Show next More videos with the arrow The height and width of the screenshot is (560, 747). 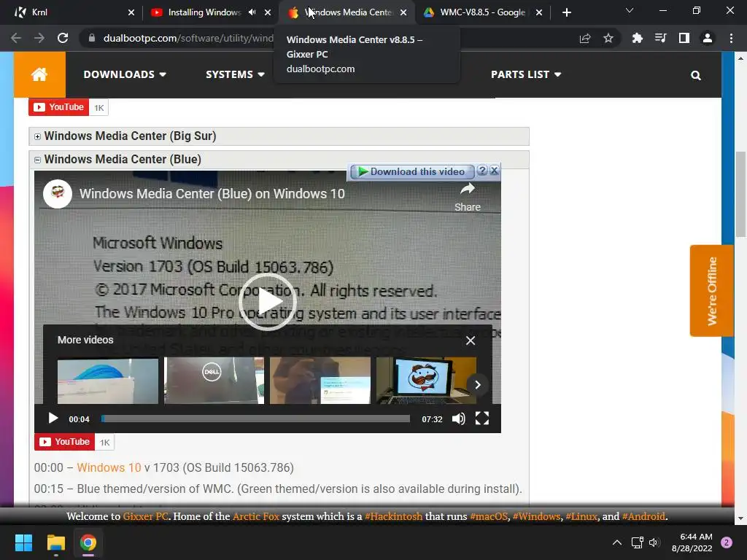(x=477, y=385)
